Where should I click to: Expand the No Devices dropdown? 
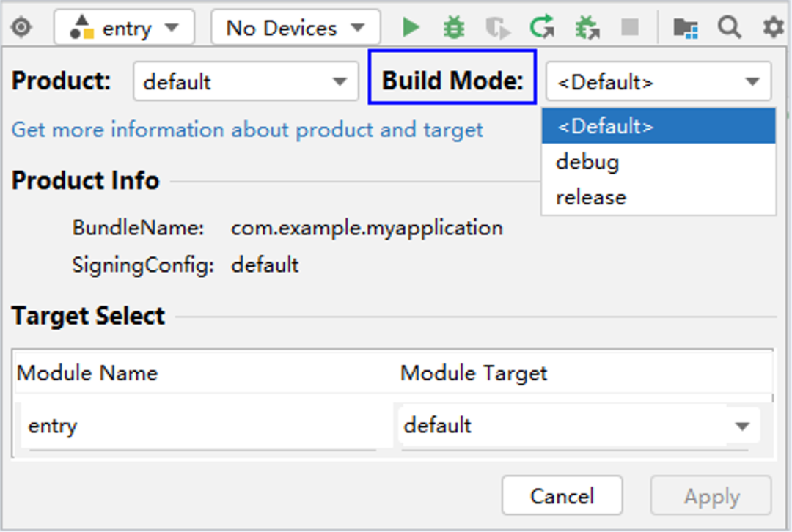296,28
